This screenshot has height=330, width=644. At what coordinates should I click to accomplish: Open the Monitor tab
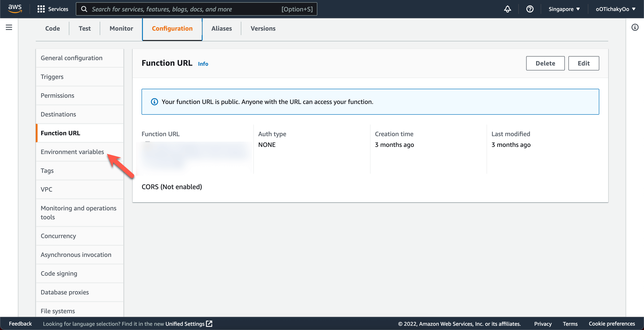coord(121,28)
